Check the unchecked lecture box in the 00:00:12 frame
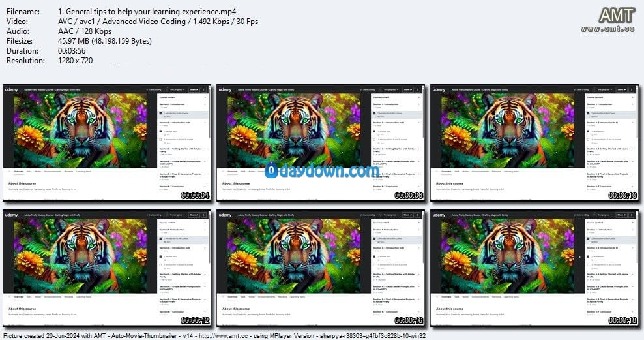Image resolution: width=644 pixels, height=340 pixels. [160, 265]
